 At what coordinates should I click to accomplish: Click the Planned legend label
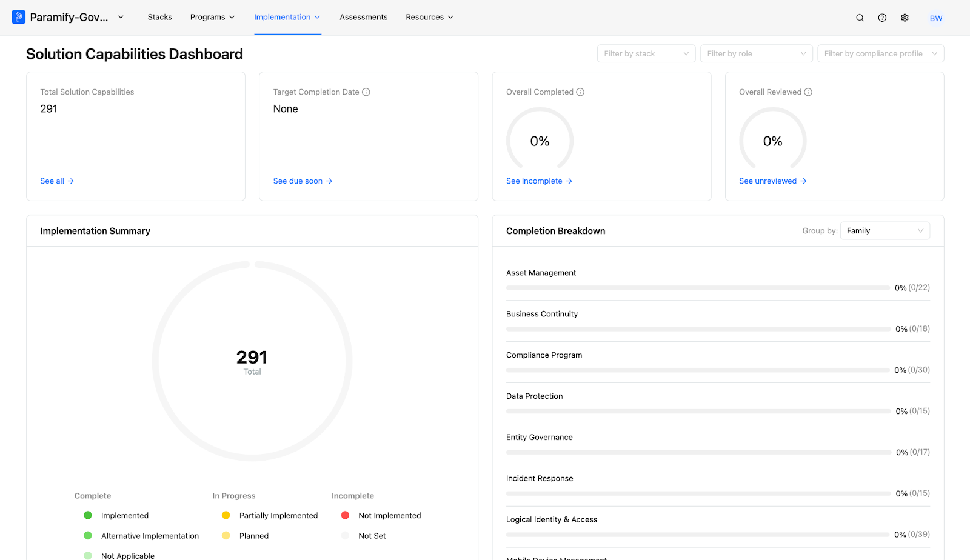click(254, 536)
